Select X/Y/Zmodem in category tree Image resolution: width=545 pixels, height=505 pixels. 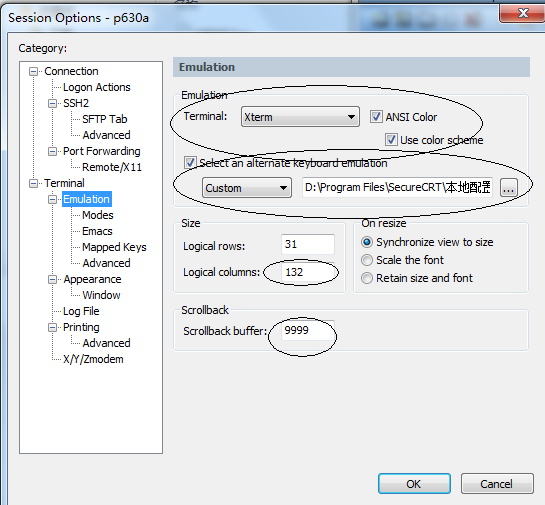[93, 359]
